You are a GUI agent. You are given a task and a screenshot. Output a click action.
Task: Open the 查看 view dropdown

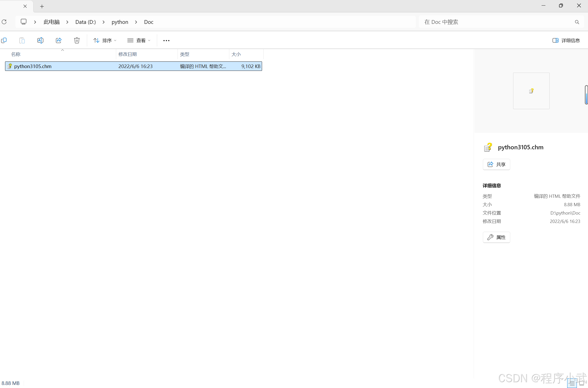[x=139, y=40]
